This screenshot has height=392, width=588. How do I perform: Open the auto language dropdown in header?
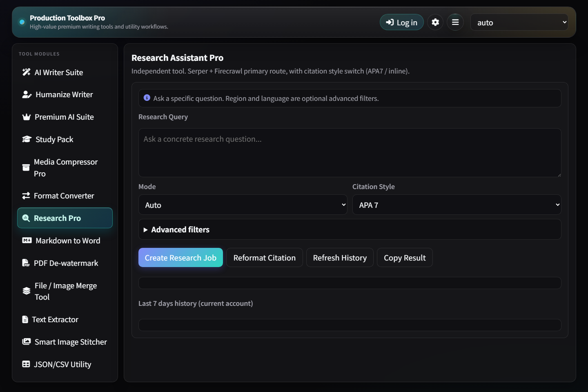click(519, 22)
